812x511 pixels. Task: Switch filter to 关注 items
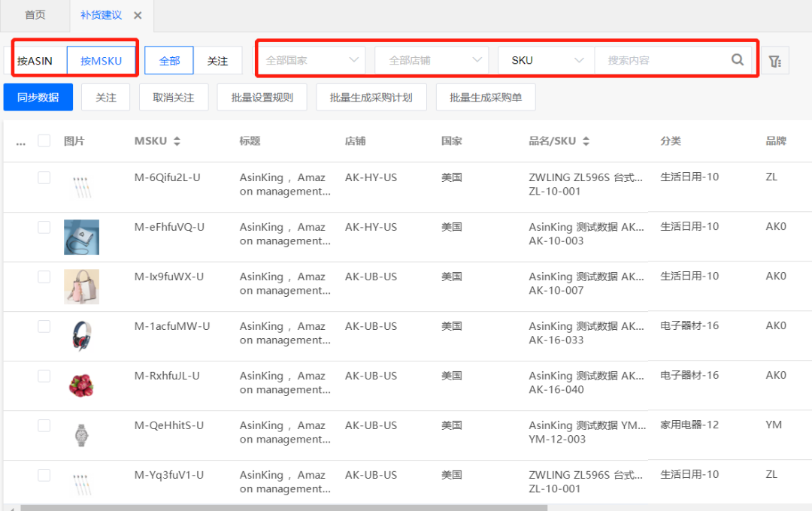218,60
